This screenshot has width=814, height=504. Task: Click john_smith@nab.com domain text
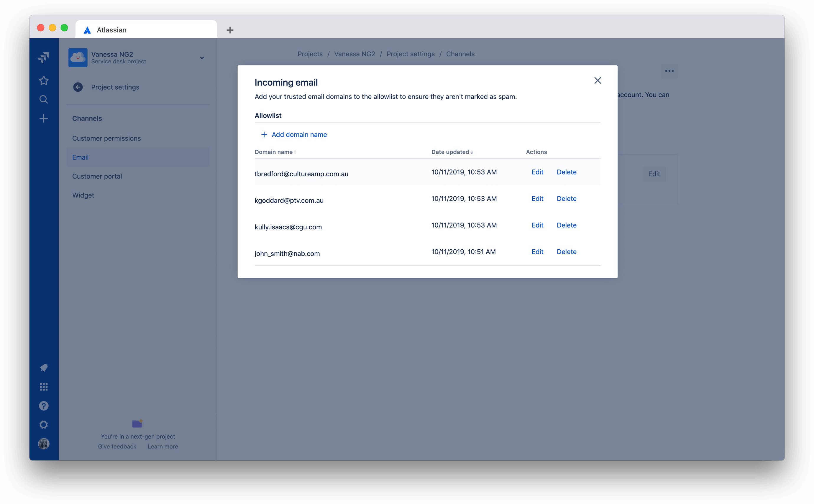pos(287,254)
